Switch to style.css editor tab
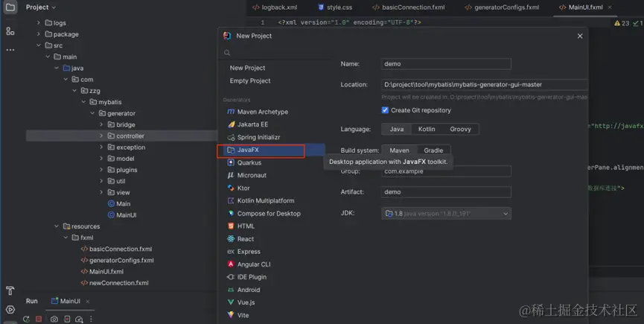Image resolution: width=644 pixels, height=324 pixels. tap(335, 7)
